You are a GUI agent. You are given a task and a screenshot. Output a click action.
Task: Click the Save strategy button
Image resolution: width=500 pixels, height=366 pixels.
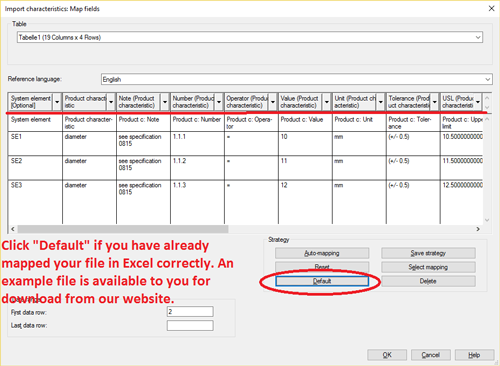click(x=428, y=253)
